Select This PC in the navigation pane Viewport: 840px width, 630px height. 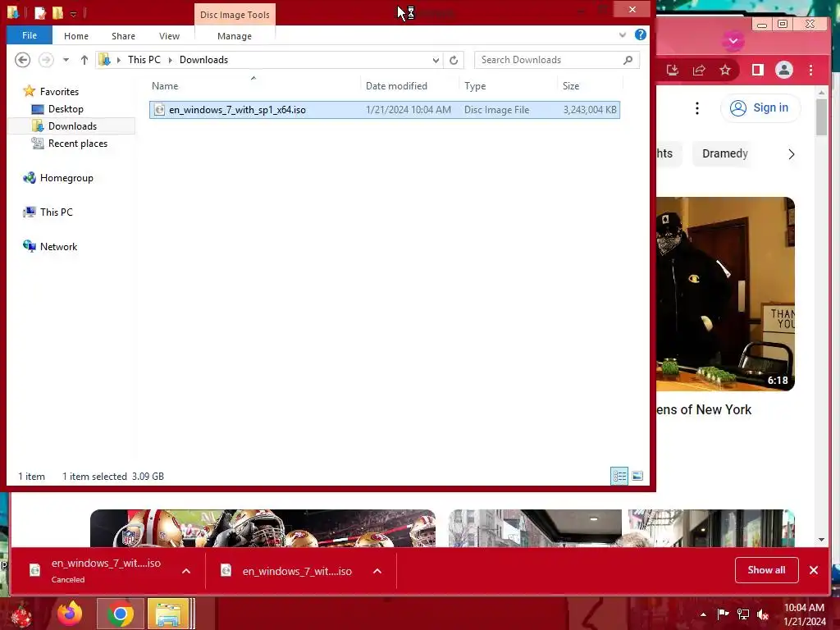pos(57,212)
